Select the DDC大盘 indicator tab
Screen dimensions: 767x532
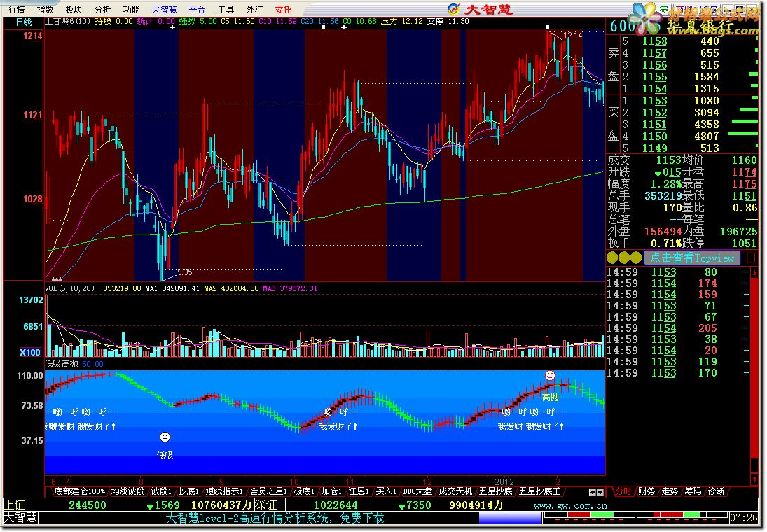(x=417, y=491)
